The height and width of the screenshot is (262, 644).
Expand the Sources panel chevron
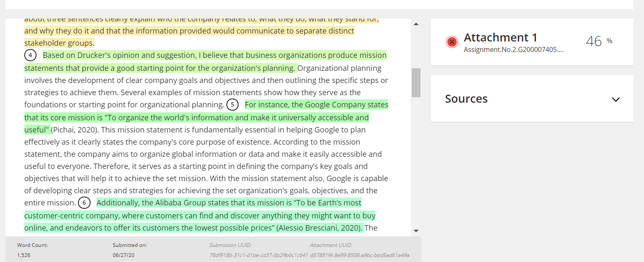tap(615, 99)
